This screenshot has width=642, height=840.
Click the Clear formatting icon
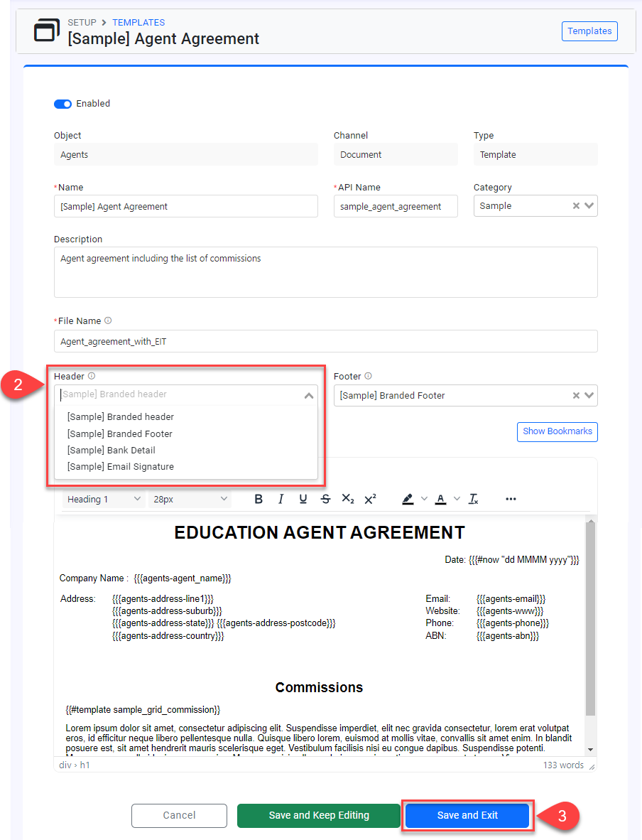point(474,500)
